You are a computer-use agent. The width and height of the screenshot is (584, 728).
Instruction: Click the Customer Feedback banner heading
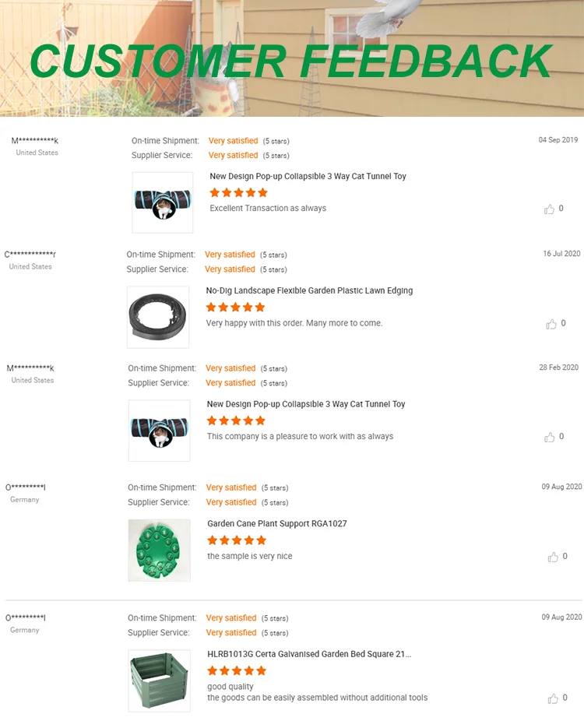[291, 62]
